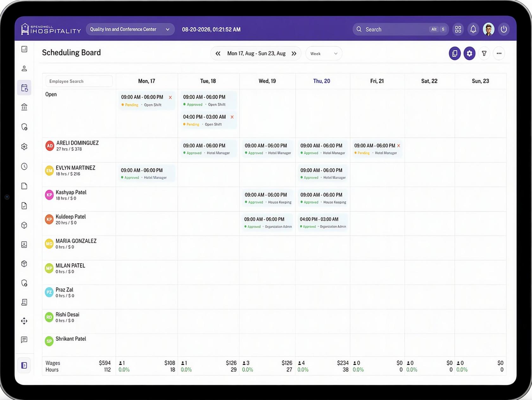Open the checklist document icon in sidebar
Screen dimensions: 532x400
point(24,206)
